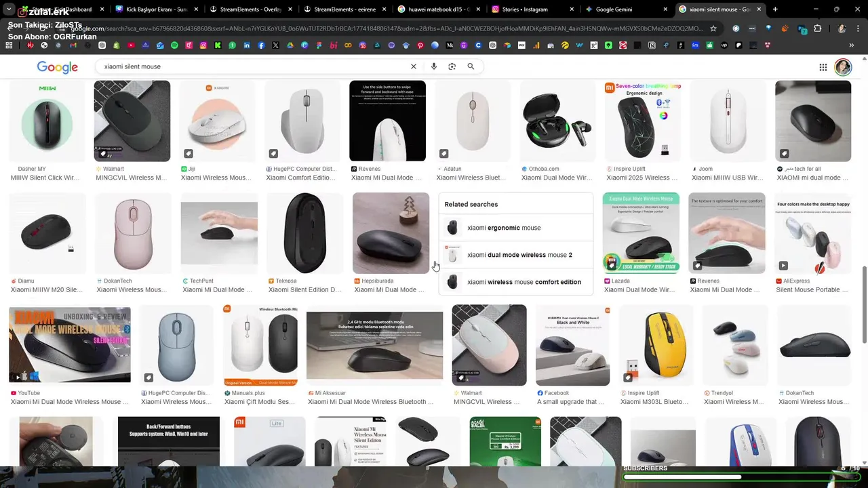Open the YouTube bookmark icon
Viewport: 868px width, 488px height.
(131, 45)
